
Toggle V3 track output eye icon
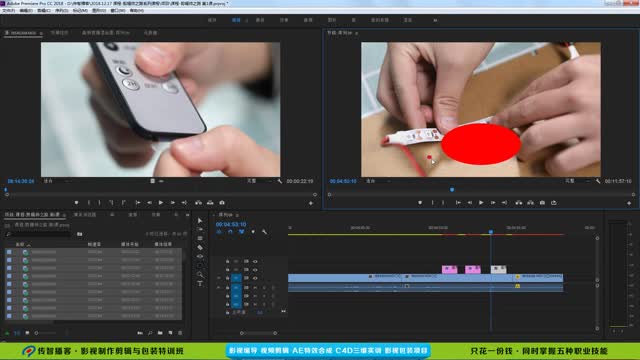(256, 261)
